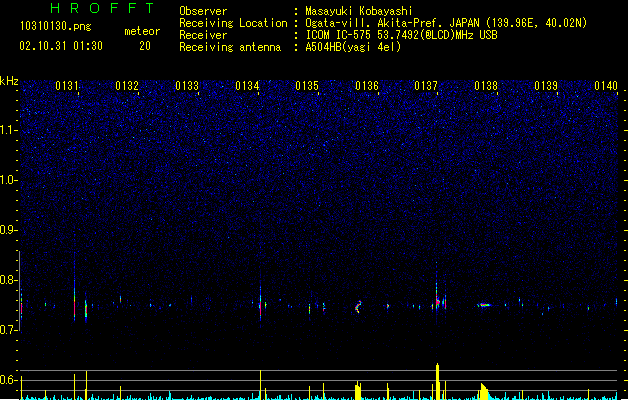
Task: Click the 0135 time marker
Action: 307,86
